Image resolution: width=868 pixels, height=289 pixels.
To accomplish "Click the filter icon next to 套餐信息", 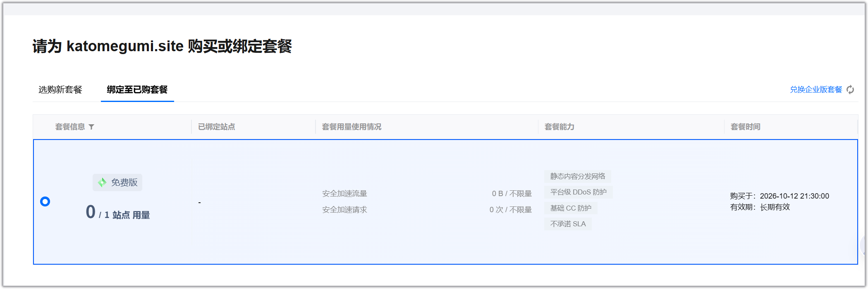I will pyautogui.click(x=91, y=127).
